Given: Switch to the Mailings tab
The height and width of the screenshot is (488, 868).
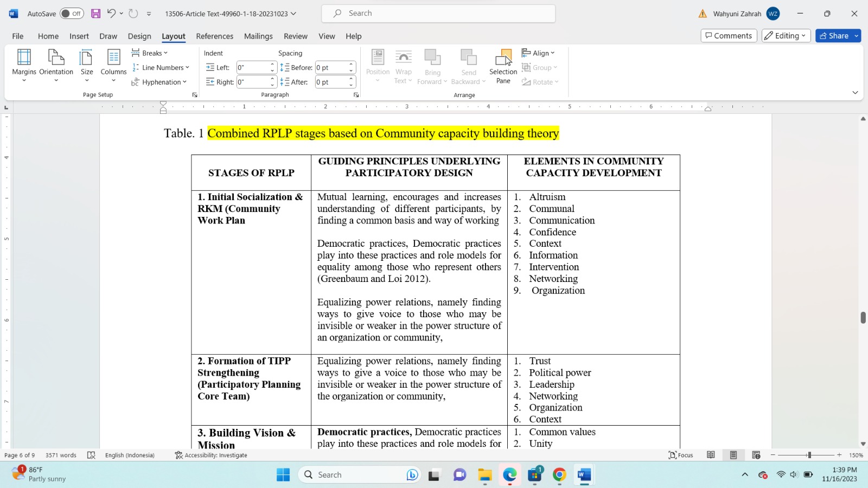Looking at the screenshot, I should (x=258, y=36).
